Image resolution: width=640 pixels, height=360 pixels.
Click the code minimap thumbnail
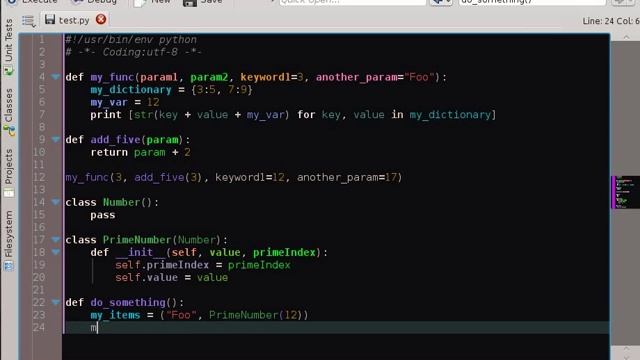[x=625, y=192]
